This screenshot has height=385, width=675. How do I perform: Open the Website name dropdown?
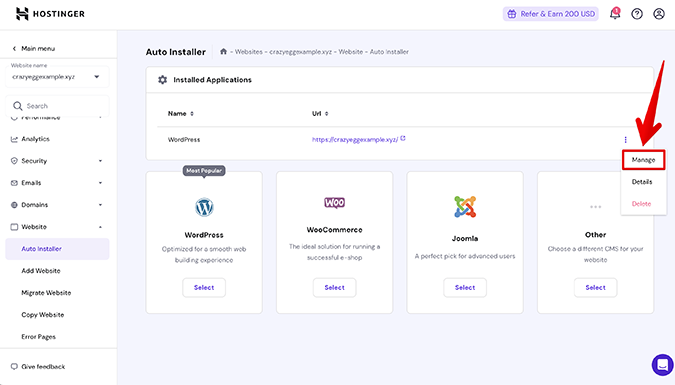pos(57,77)
